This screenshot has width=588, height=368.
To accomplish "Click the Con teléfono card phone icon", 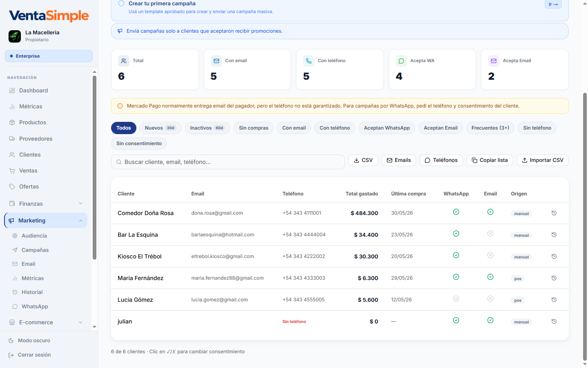I will coord(309,61).
